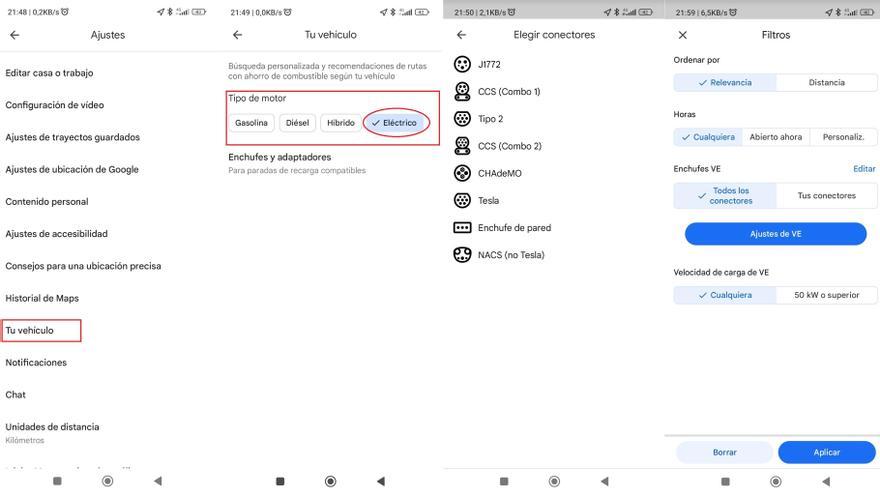Tap the home button on Filtros screen
Image resolution: width=880 pixels, height=495 pixels.
pos(776,481)
